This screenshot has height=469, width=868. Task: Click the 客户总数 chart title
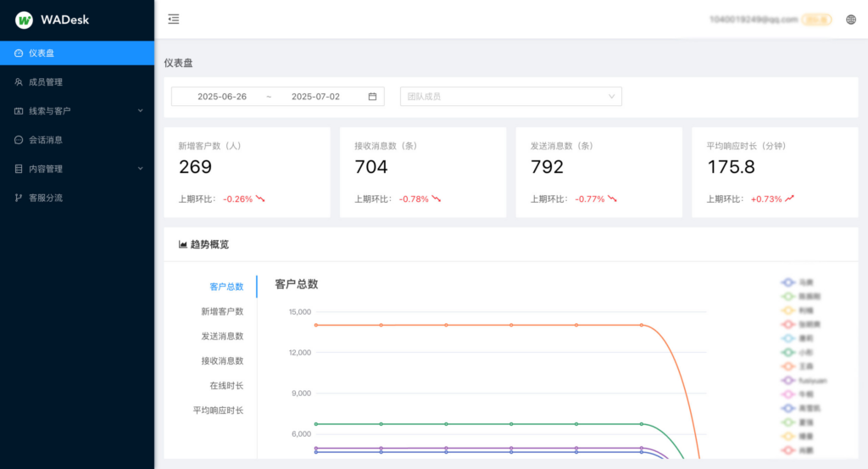[x=296, y=284]
